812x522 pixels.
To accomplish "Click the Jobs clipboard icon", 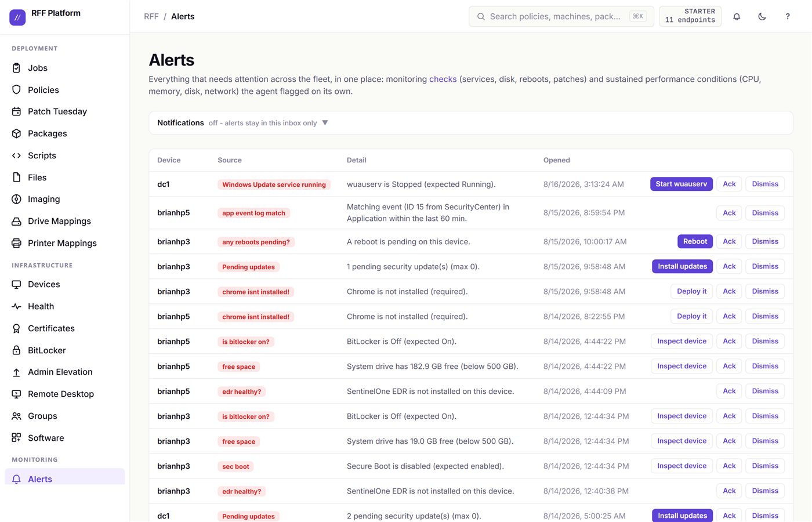I will [16, 68].
